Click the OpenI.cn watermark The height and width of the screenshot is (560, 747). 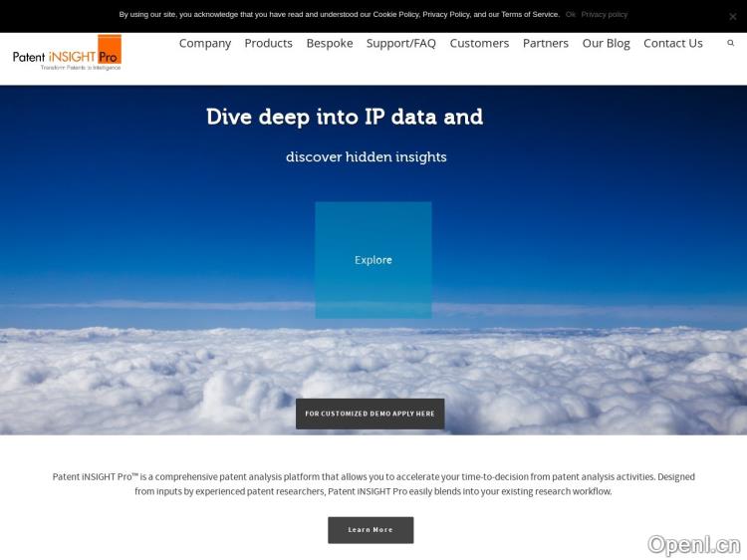693,544
